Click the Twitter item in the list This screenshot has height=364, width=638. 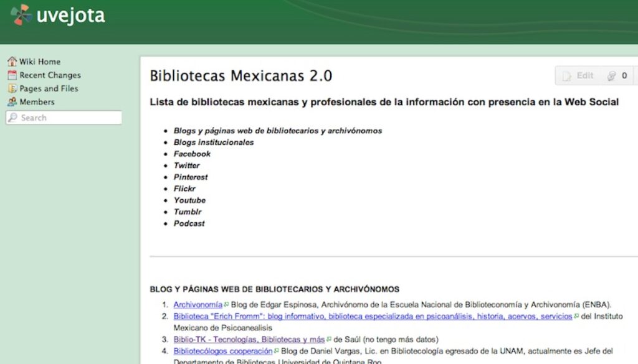point(187,166)
